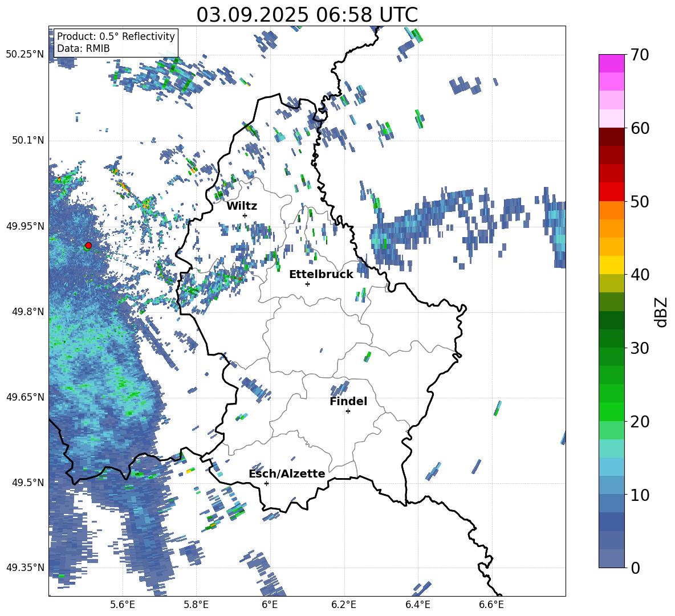Image resolution: width=675 pixels, height=616 pixels.
Task: Click the yellow colorbar segment near 40
Action: 611,265
